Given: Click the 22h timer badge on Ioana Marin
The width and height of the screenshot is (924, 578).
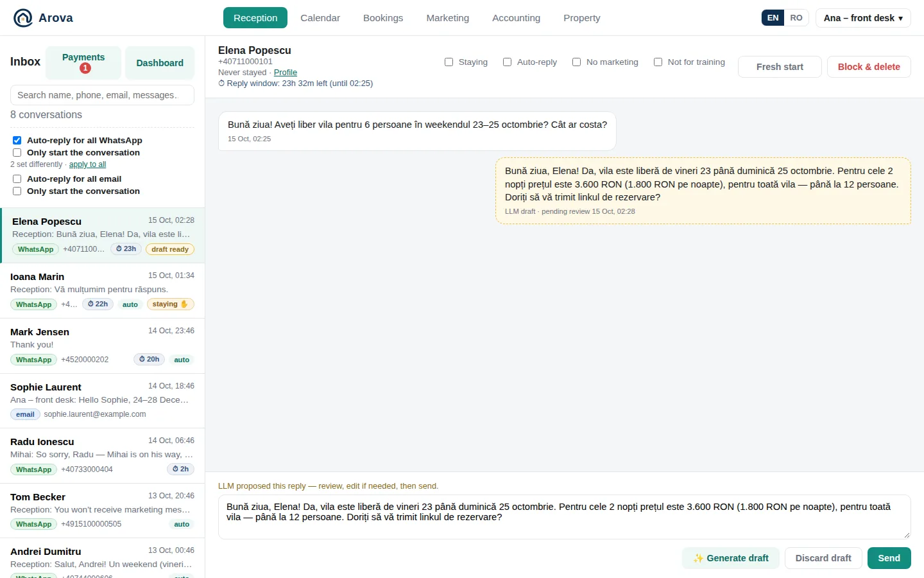Looking at the screenshot, I should [98, 304].
